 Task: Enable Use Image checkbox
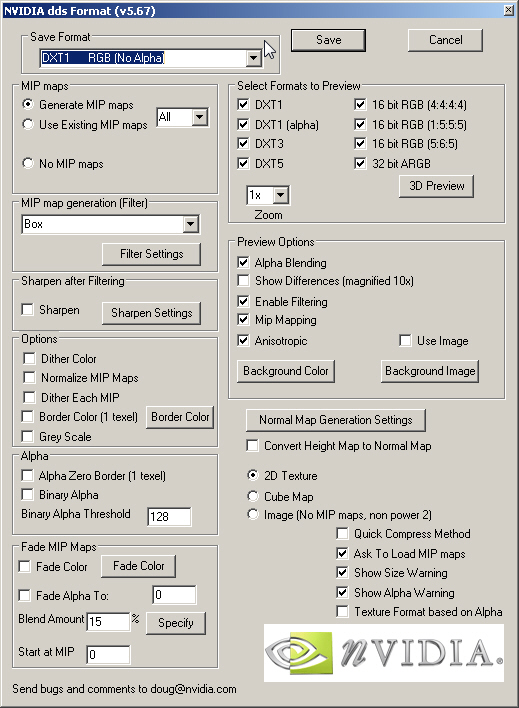[405, 340]
